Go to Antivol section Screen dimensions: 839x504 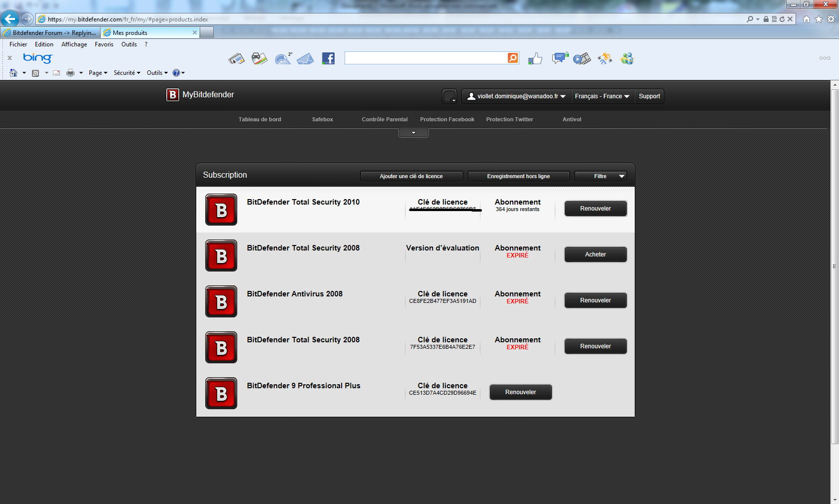click(x=572, y=119)
